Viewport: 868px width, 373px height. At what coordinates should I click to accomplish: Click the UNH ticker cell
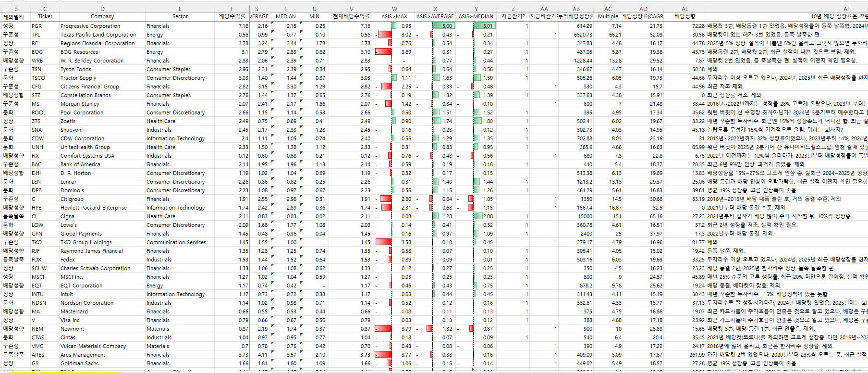coord(45,147)
